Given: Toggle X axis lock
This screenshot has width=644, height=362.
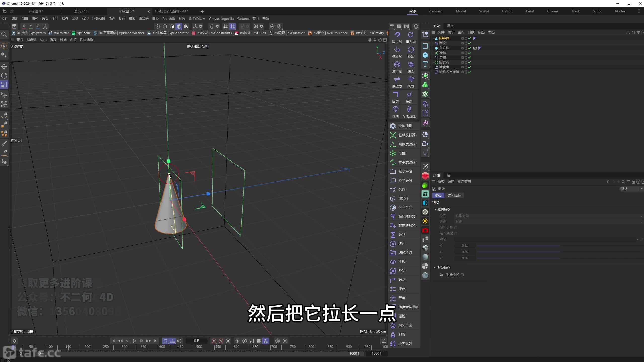Looking at the screenshot, I should tap(24, 26).
